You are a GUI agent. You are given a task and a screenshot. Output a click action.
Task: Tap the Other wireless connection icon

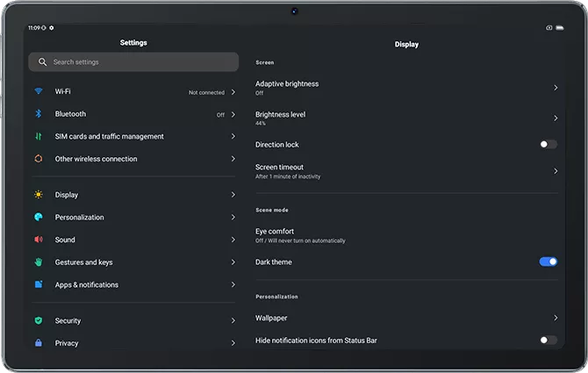click(39, 159)
